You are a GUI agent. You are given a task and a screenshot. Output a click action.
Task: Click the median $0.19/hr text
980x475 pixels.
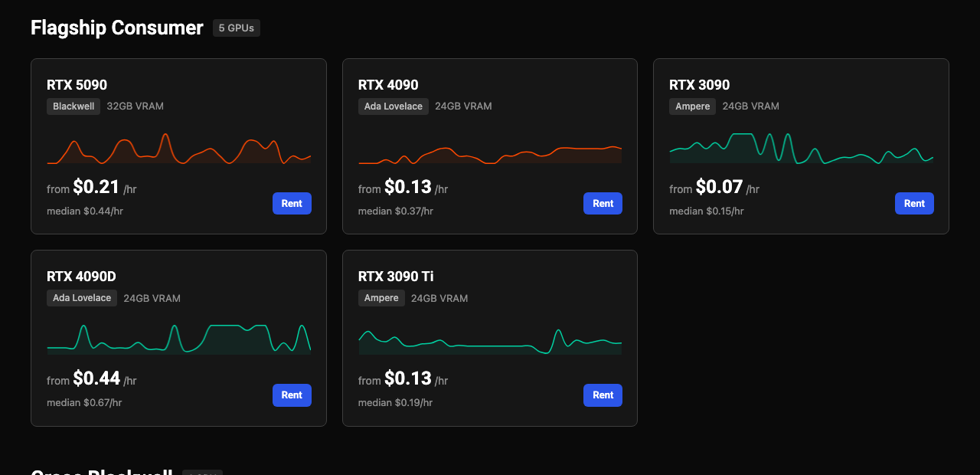(396, 403)
